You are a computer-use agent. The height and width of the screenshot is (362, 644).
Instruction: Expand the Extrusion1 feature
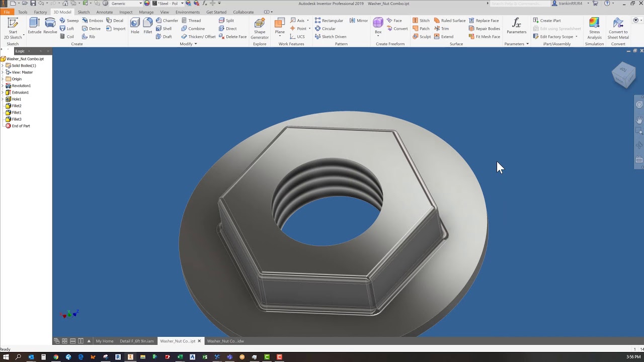3,93
